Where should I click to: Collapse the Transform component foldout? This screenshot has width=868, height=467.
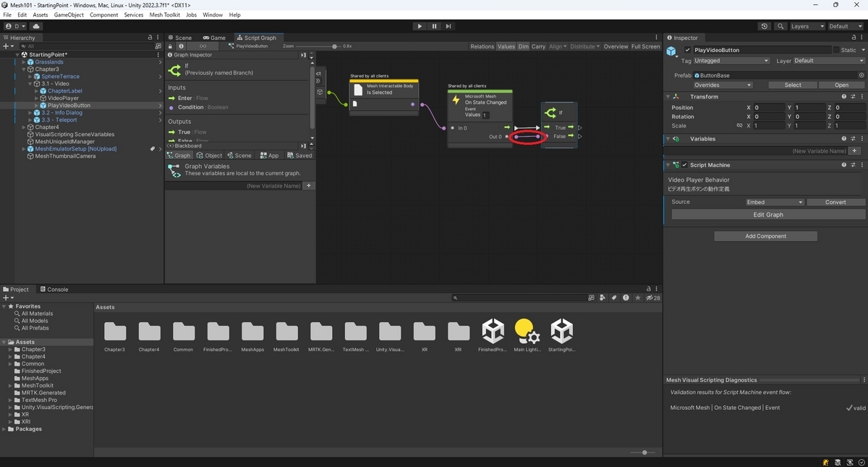(x=669, y=96)
